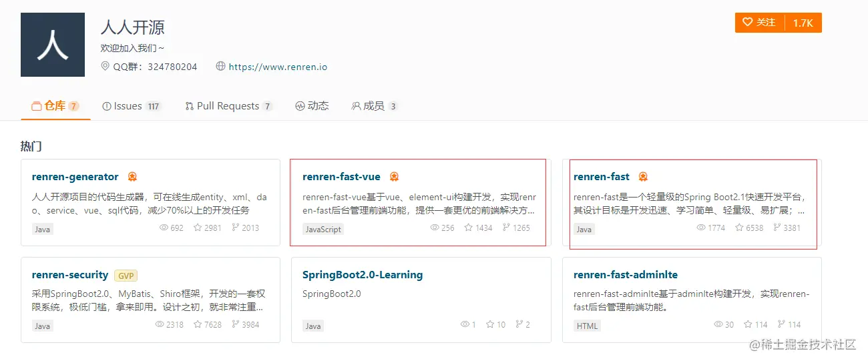Open the renren-fast-vue repository

341,177
